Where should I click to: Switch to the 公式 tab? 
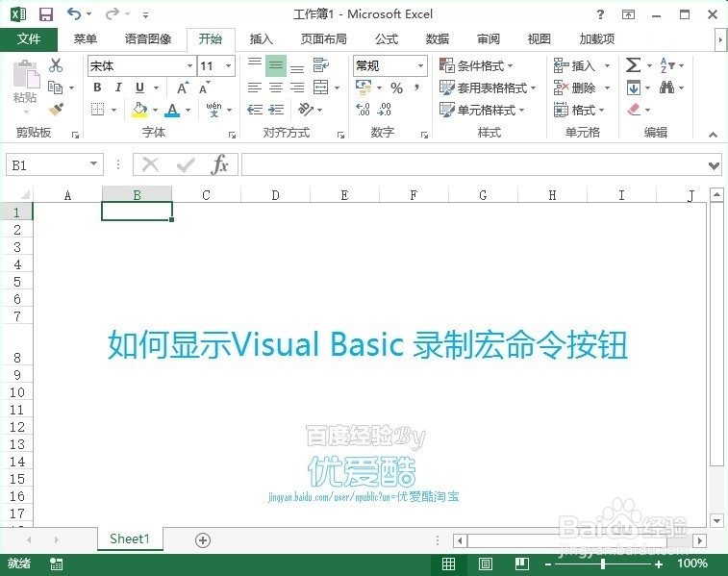click(x=387, y=39)
